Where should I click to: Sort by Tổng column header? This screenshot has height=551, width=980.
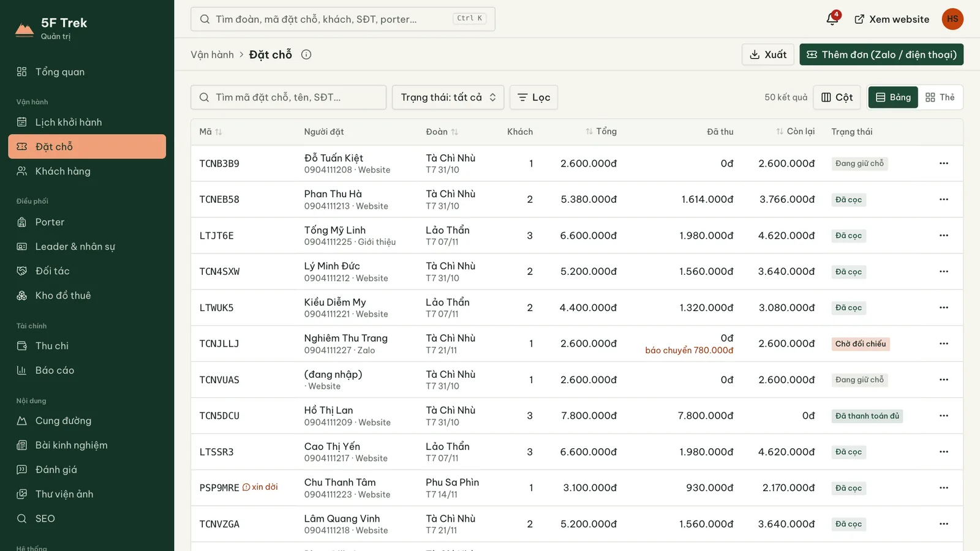coord(601,132)
